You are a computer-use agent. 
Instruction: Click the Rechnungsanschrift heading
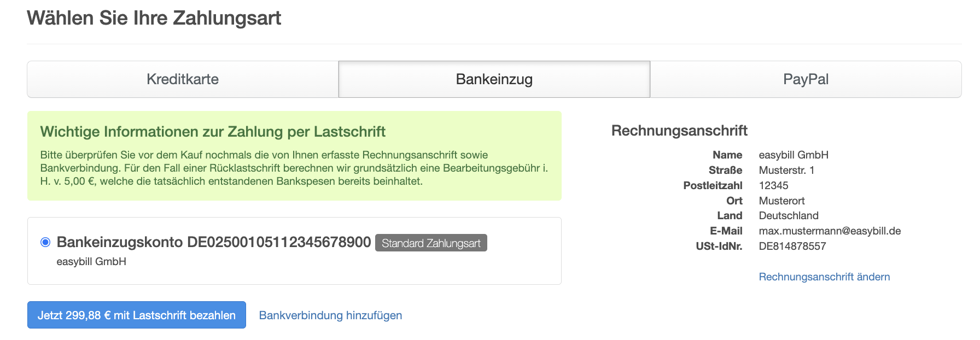[679, 131]
